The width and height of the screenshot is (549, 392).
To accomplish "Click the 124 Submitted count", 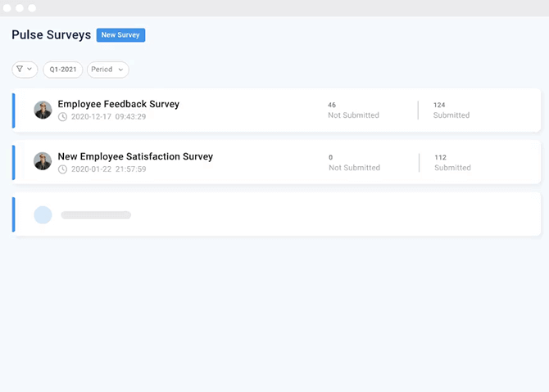I will pyautogui.click(x=451, y=110).
